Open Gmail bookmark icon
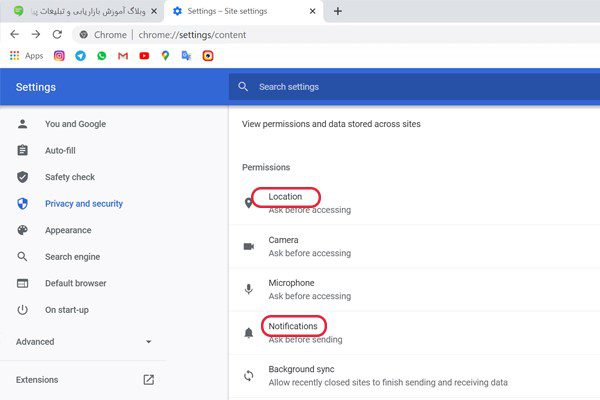Image resolution: width=600 pixels, height=400 pixels. pyautogui.click(x=123, y=56)
